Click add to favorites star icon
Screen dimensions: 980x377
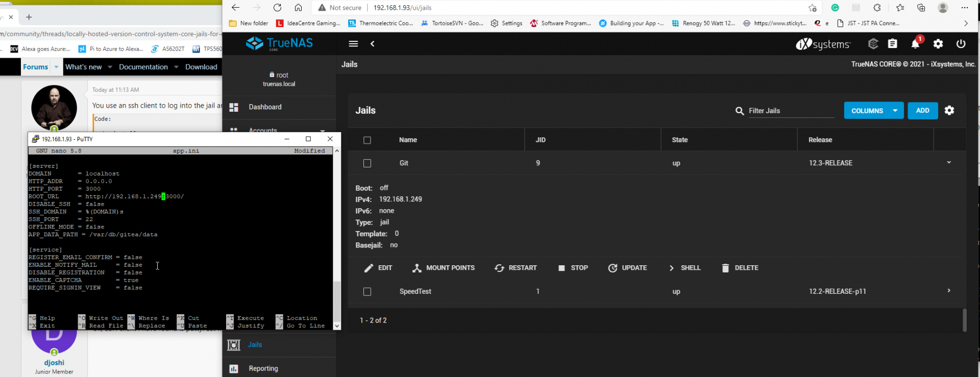(x=812, y=8)
